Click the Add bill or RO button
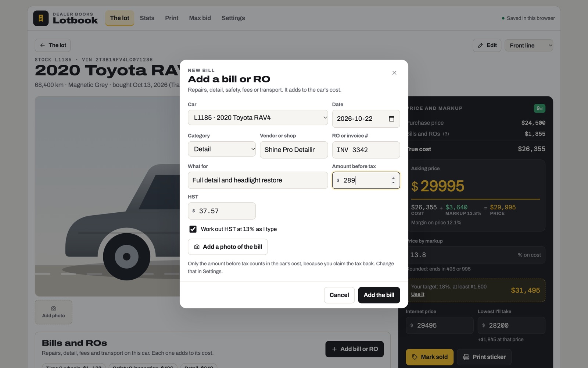The height and width of the screenshot is (368, 588). 354,349
